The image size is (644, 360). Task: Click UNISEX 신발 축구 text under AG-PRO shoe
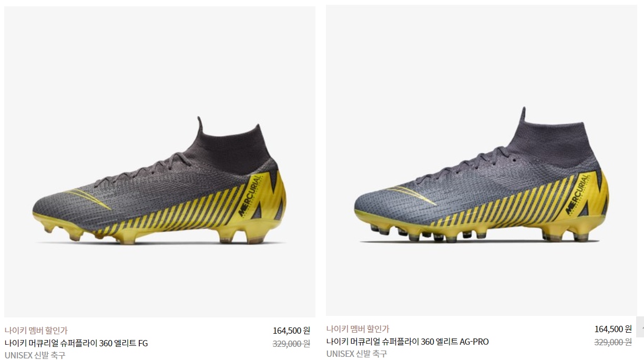[356, 354]
